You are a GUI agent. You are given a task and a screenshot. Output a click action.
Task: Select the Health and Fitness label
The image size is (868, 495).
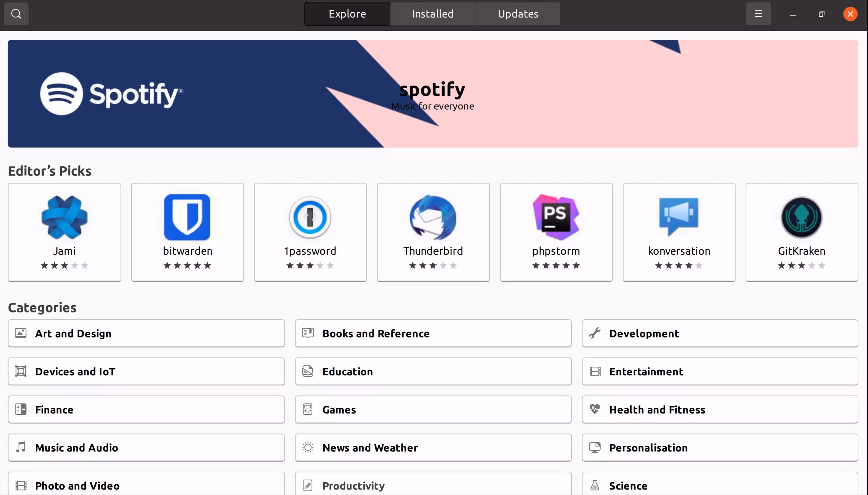coord(657,410)
